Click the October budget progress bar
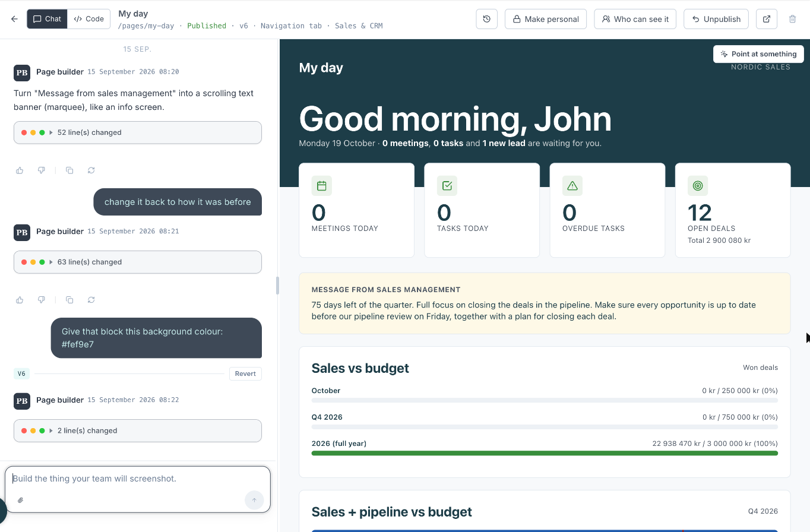Screen dimensions: 810x532 coord(545,400)
